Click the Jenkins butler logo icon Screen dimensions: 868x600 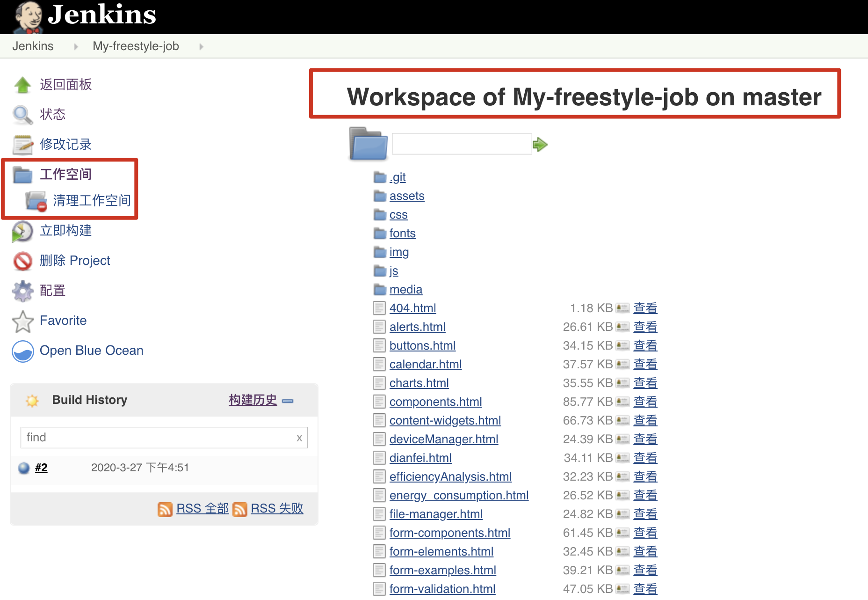click(28, 17)
